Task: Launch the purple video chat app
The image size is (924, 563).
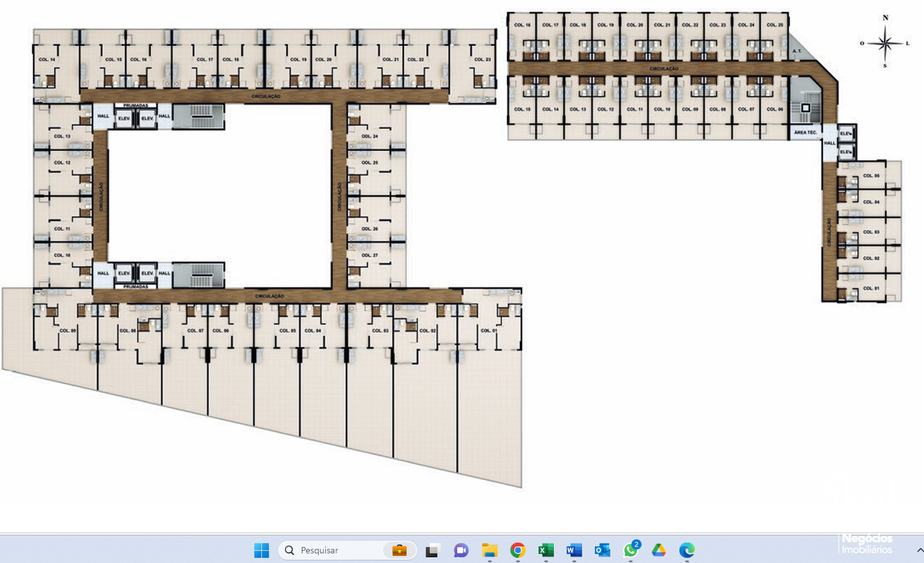Action: point(461,550)
